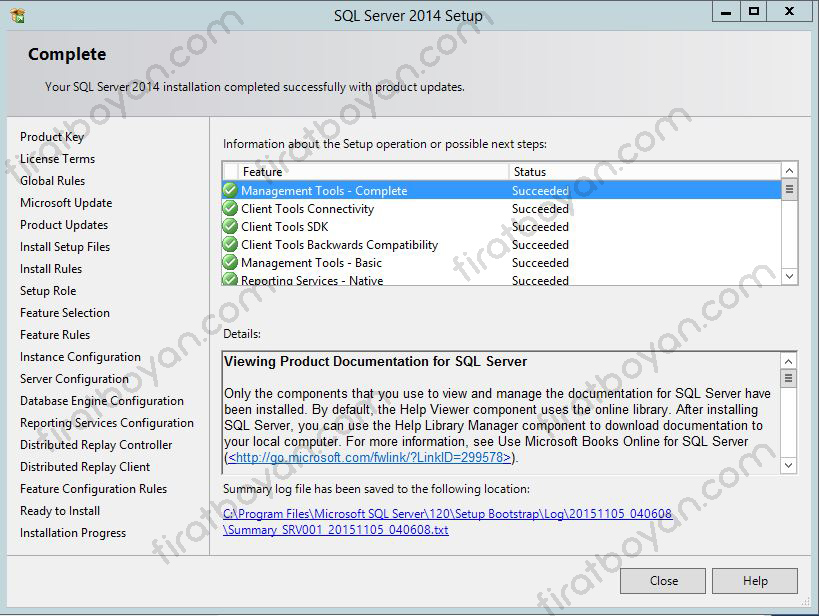This screenshot has width=819, height=616.
Task: Click the License Terms step
Action: pyautogui.click(x=57, y=158)
